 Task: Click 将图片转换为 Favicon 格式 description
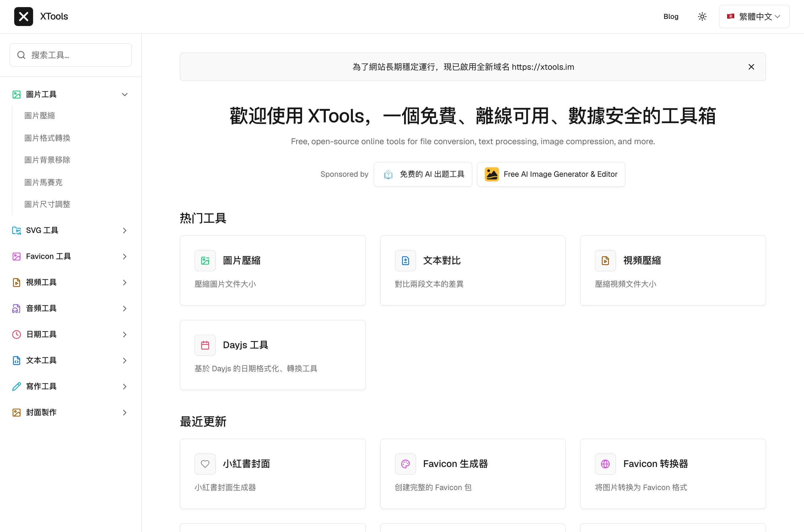click(x=641, y=487)
